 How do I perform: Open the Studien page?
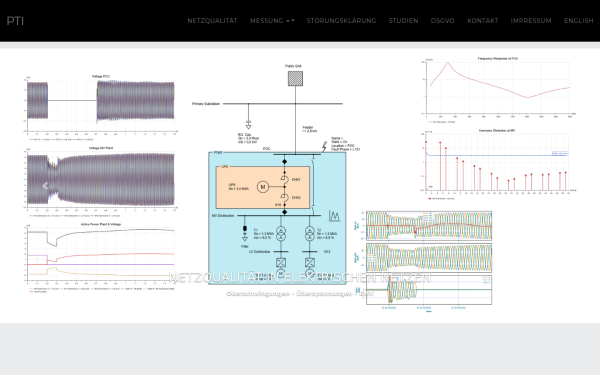tap(403, 21)
